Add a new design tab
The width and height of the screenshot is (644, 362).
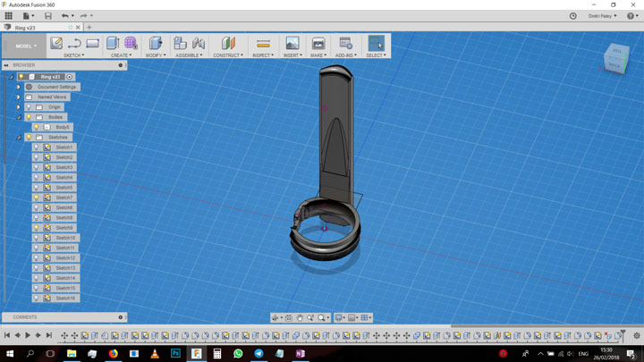[89, 28]
